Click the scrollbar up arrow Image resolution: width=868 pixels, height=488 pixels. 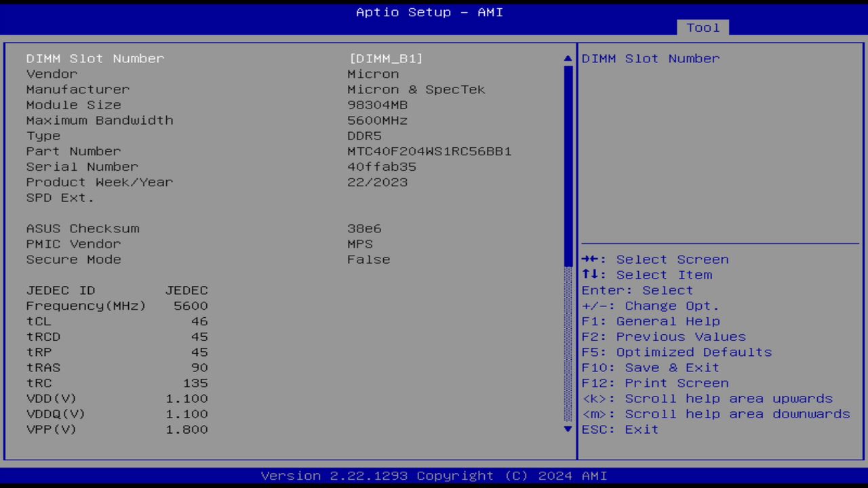(x=568, y=58)
